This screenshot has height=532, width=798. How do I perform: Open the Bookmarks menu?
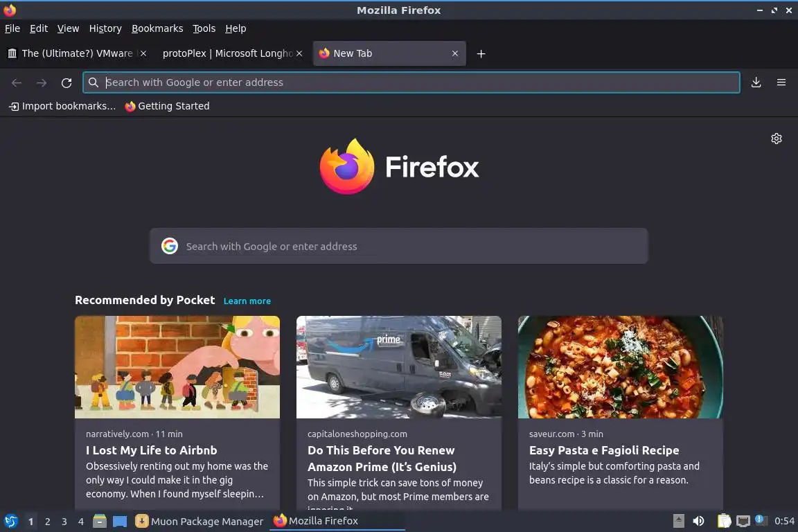point(157,28)
